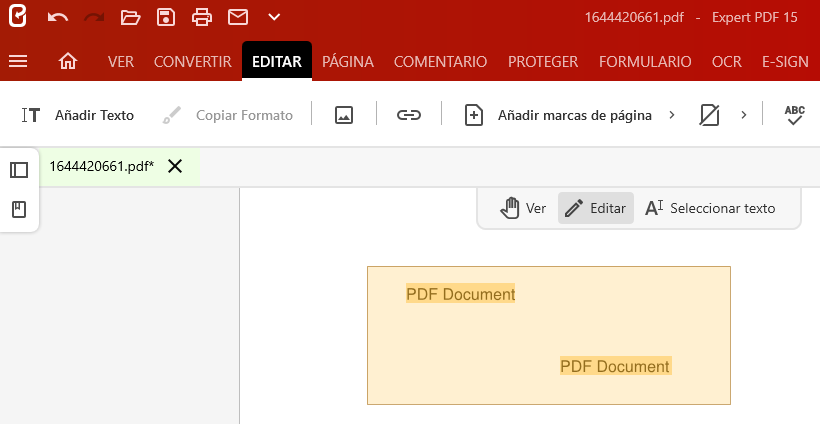This screenshot has height=424, width=820.
Task: Undo the last action
Action: [x=58, y=17]
